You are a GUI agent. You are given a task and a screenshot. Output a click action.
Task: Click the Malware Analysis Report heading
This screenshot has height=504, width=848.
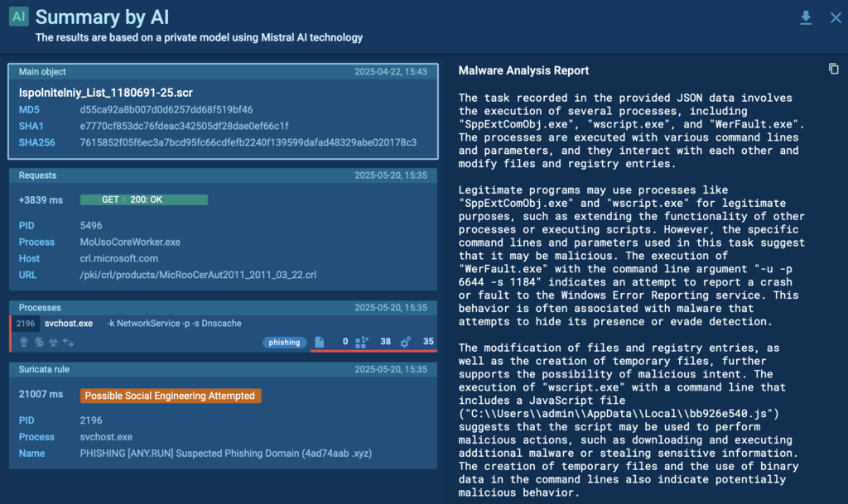point(523,71)
